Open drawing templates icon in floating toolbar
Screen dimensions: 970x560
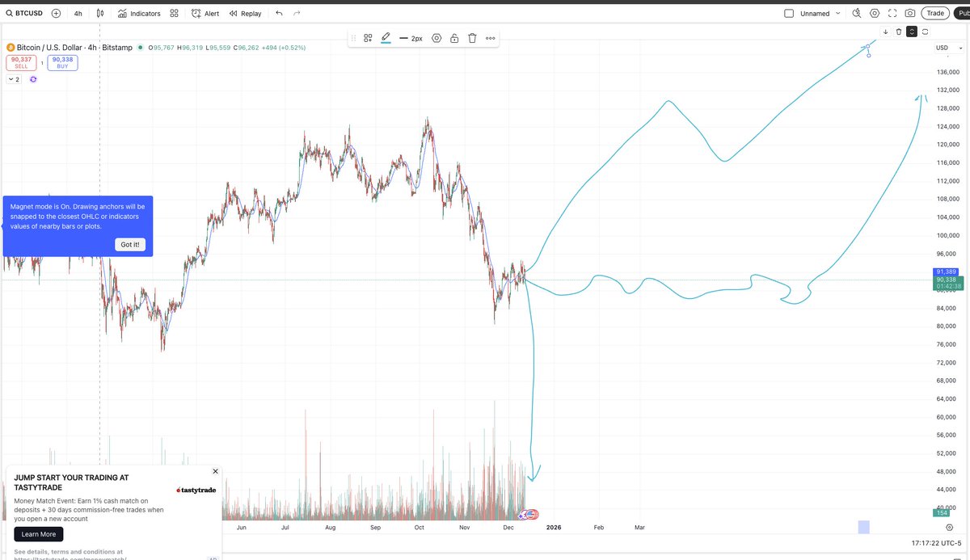(x=368, y=38)
